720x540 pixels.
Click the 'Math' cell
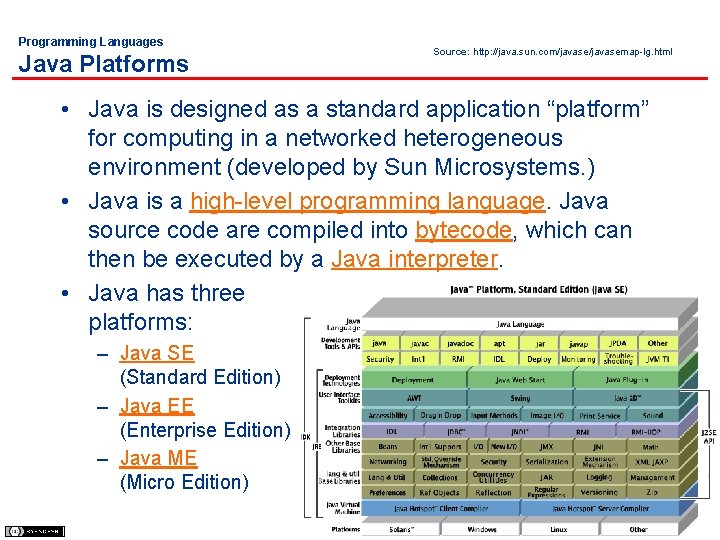[x=651, y=446]
